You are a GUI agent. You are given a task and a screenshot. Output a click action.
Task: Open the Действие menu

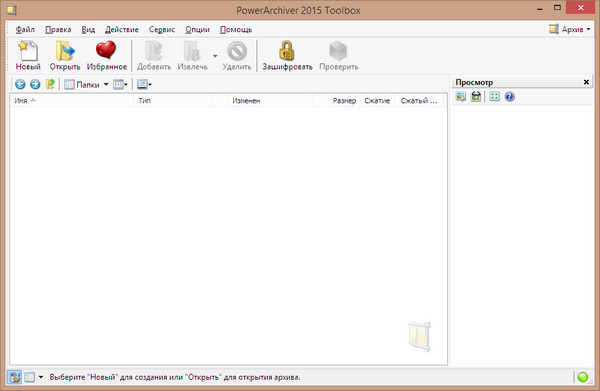coord(122,29)
